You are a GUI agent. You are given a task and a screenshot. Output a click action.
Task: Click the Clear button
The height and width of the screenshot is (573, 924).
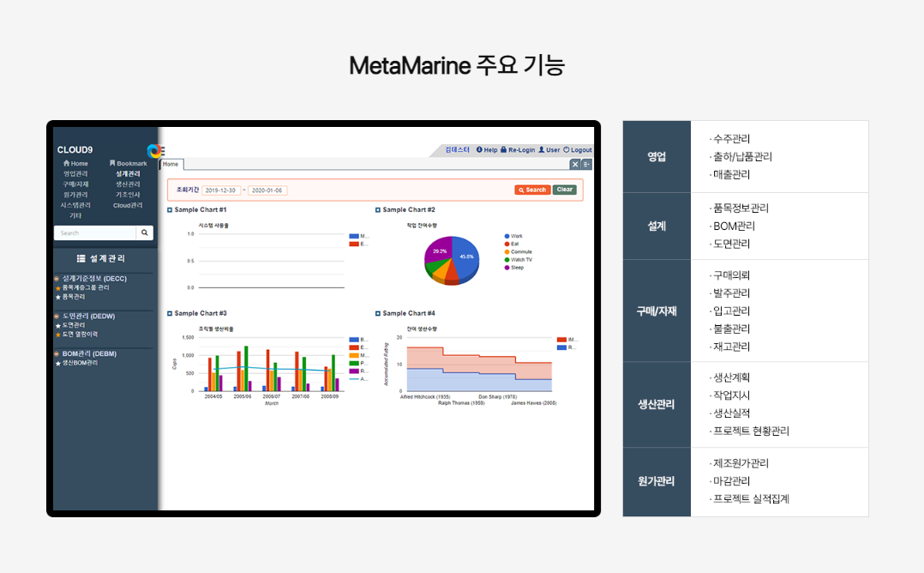pyautogui.click(x=564, y=190)
